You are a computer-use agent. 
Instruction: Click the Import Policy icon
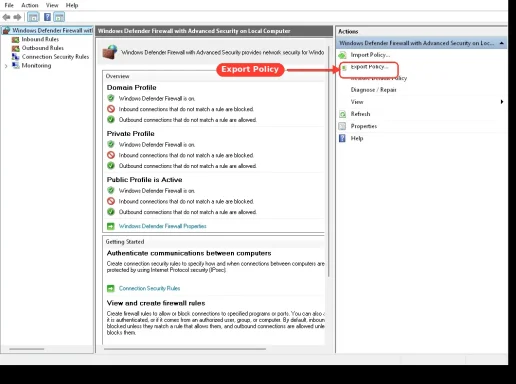(342, 55)
